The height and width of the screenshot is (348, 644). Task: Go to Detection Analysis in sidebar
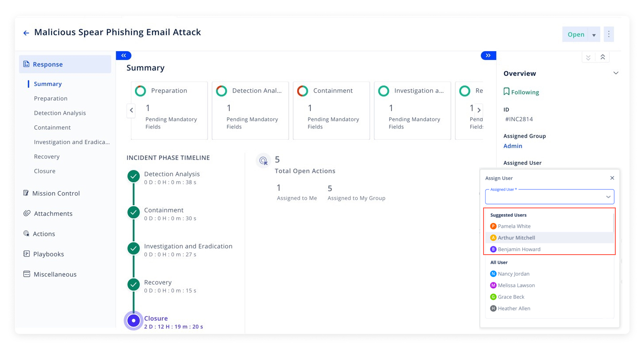point(60,113)
